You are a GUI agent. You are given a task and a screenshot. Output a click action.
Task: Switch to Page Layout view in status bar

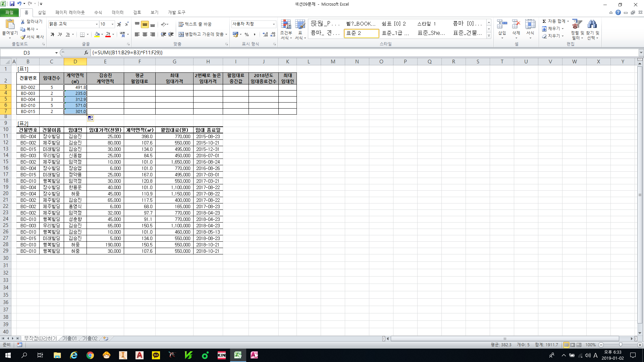click(573, 345)
